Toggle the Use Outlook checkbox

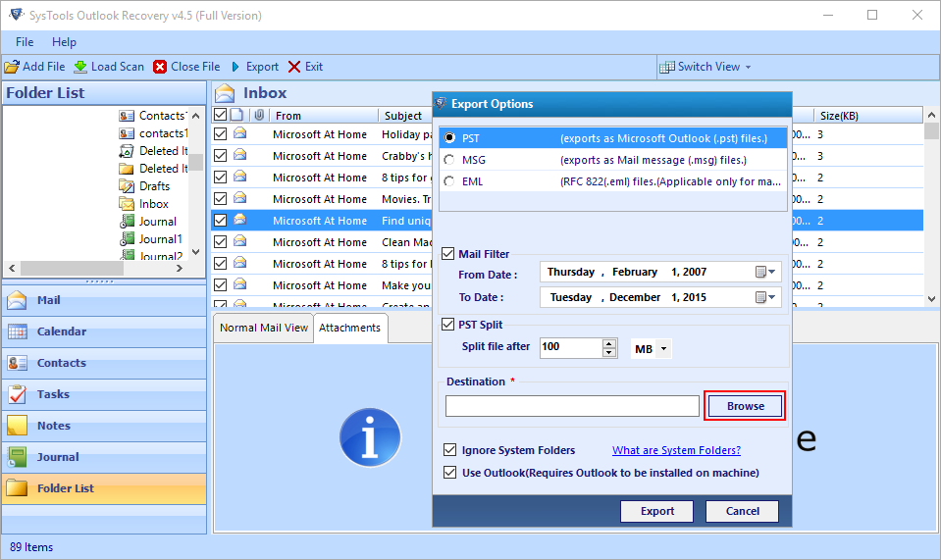(x=450, y=473)
